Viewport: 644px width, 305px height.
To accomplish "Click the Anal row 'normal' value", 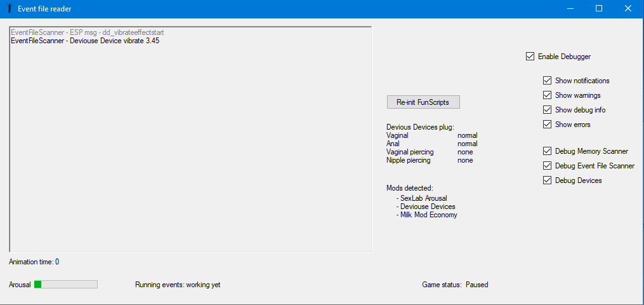I will coord(468,144).
